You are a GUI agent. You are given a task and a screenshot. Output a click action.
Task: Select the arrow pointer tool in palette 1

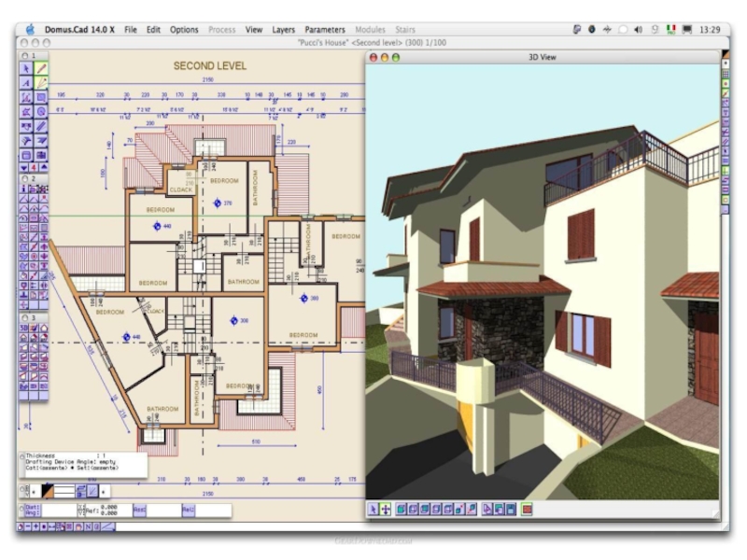[26, 69]
